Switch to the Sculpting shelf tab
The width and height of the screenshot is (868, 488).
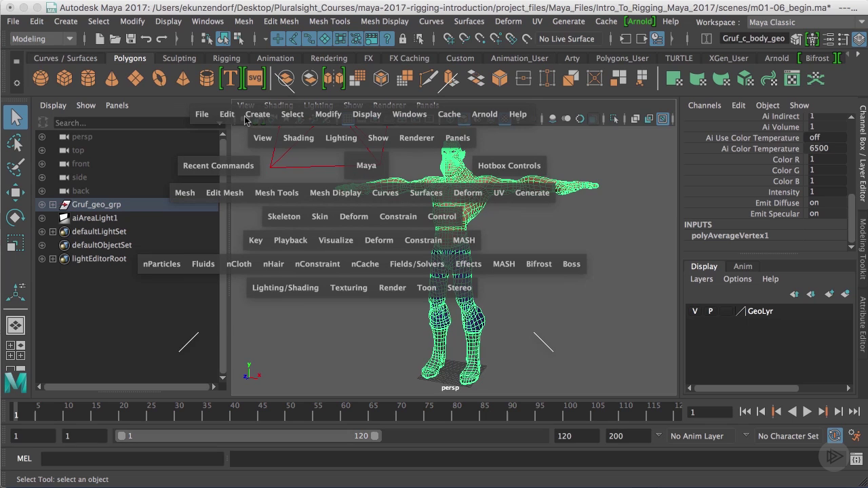coord(179,58)
